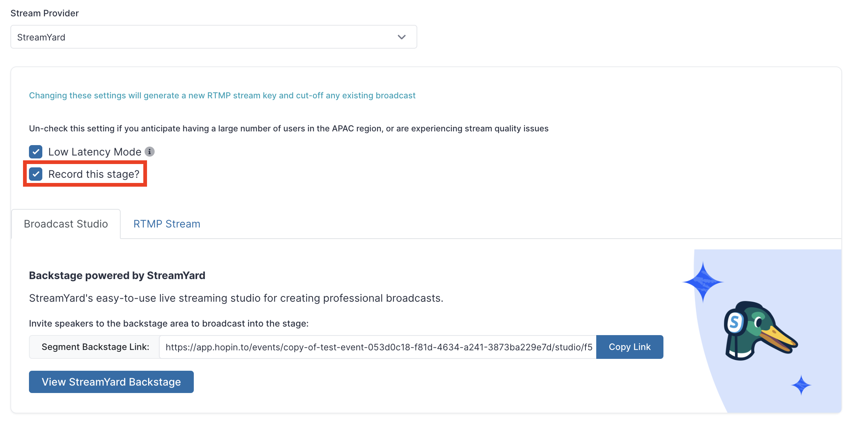Screen dimensions: 868x429
Task: Open the Stream Provider dropdown showing StreamYard
Action: coord(213,37)
